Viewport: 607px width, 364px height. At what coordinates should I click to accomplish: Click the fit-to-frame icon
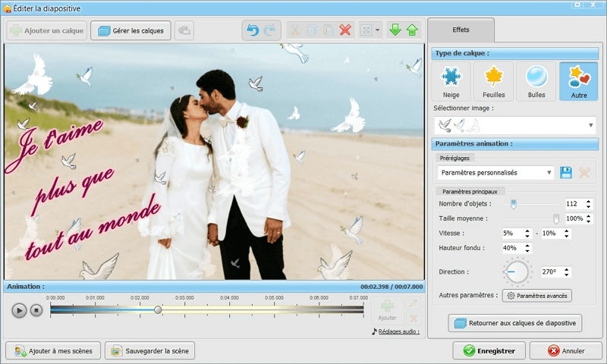366,30
